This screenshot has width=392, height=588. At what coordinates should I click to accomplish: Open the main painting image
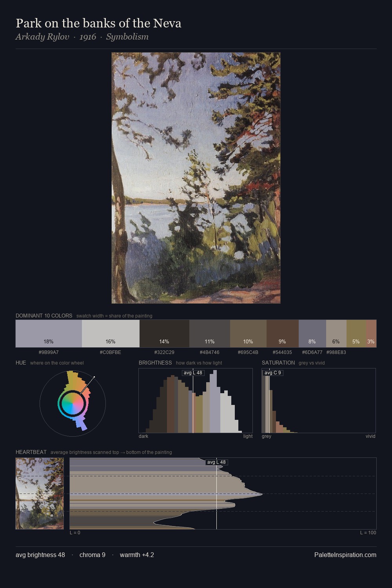[x=196, y=178]
